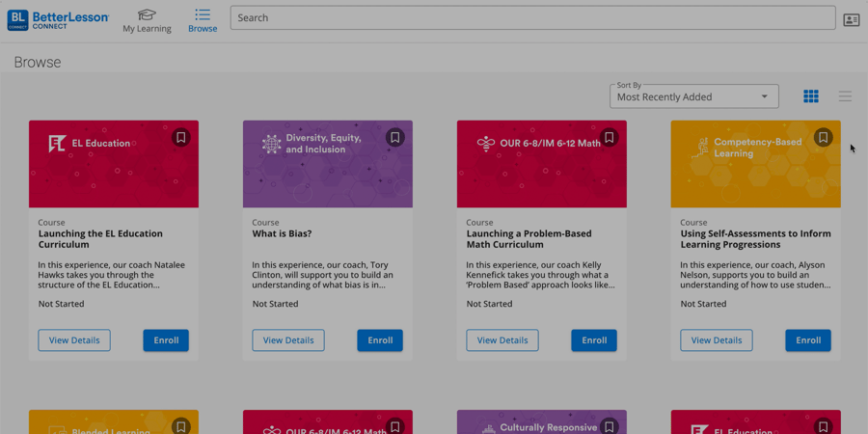
Task: Click title "Launching a Problem-Based Math Curriculum"
Action: 529,239
